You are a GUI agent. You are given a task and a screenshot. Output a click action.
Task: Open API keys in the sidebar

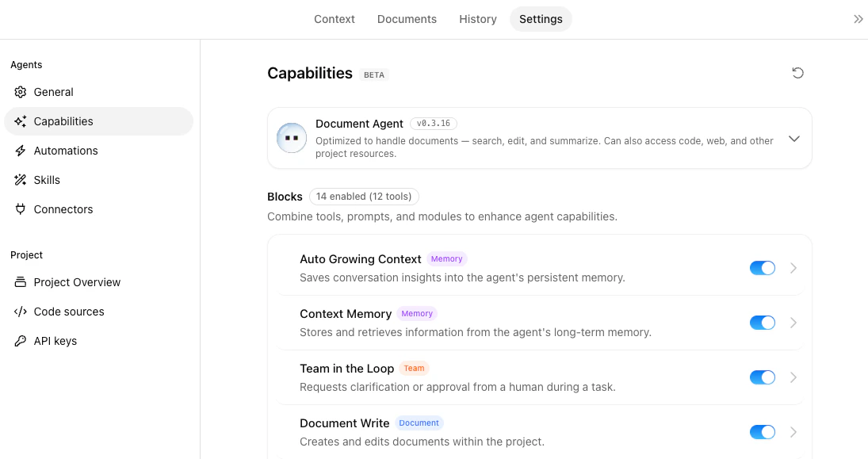point(98,341)
